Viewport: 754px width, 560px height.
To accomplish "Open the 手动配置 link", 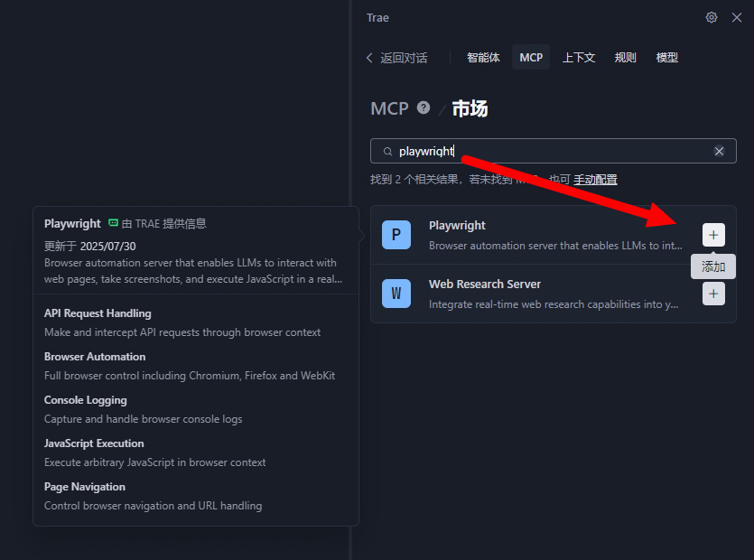I will 595,180.
